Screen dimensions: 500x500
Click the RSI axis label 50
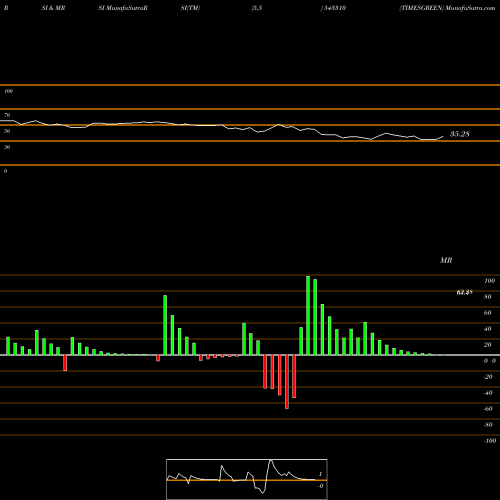(7, 131)
